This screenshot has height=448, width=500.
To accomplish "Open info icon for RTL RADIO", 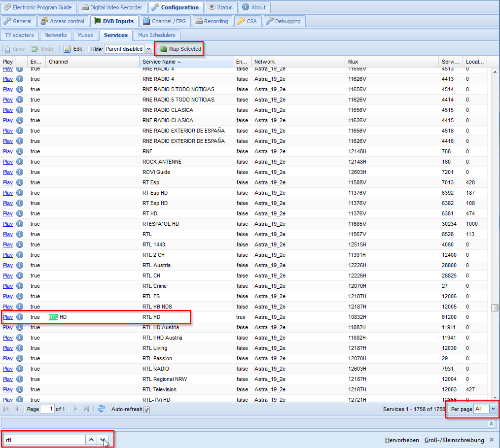I will [x=20, y=369].
